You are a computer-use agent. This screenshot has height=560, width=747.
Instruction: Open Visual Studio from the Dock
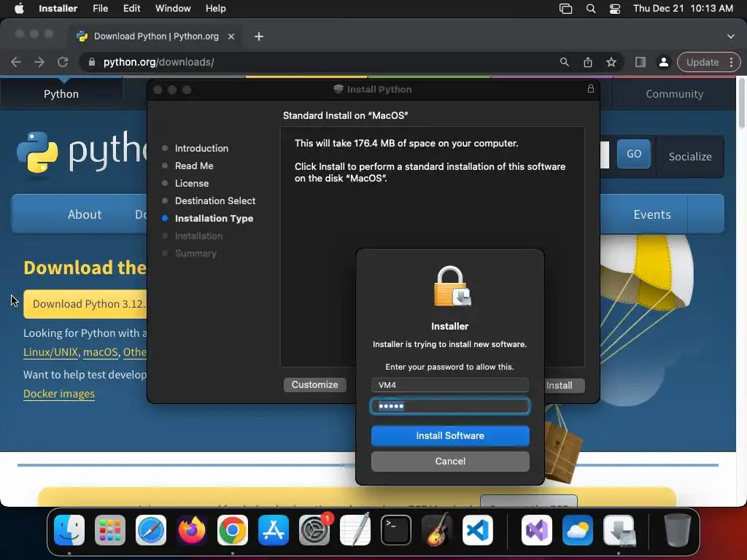pyautogui.click(x=537, y=530)
